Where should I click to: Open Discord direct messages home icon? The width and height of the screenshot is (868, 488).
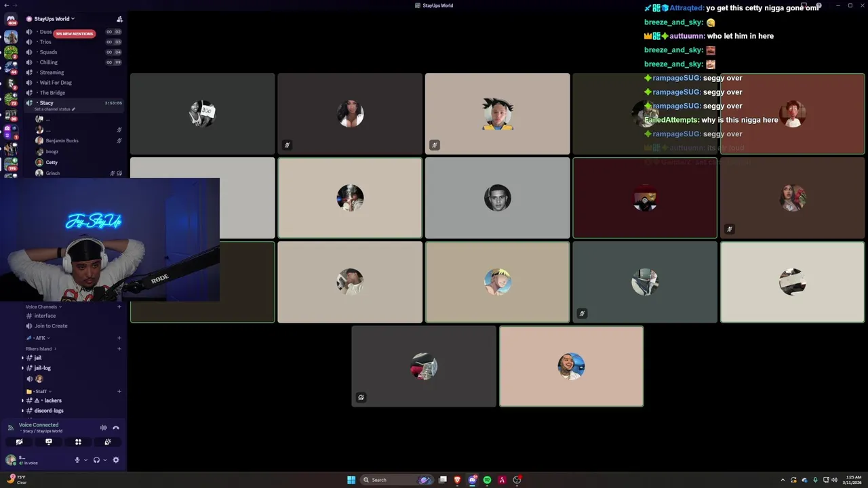pyautogui.click(x=11, y=19)
